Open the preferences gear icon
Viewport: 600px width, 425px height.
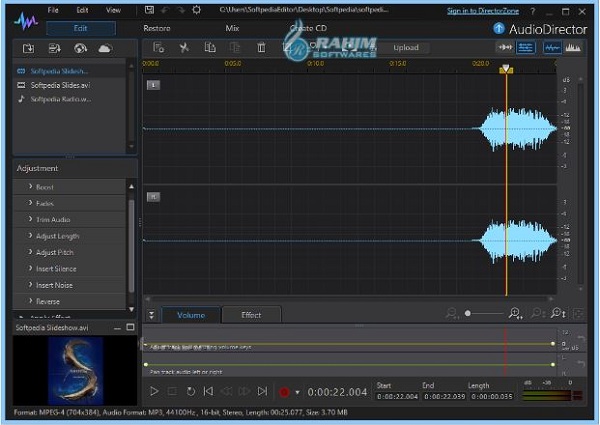[197, 10]
